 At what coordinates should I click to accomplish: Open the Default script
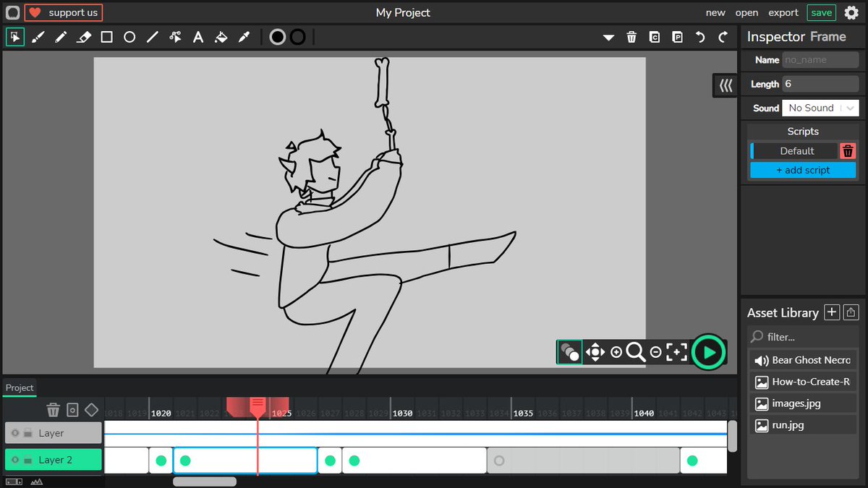click(794, 151)
